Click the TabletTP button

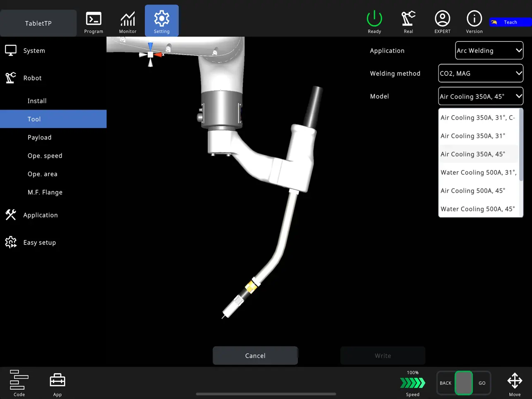[x=38, y=23]
